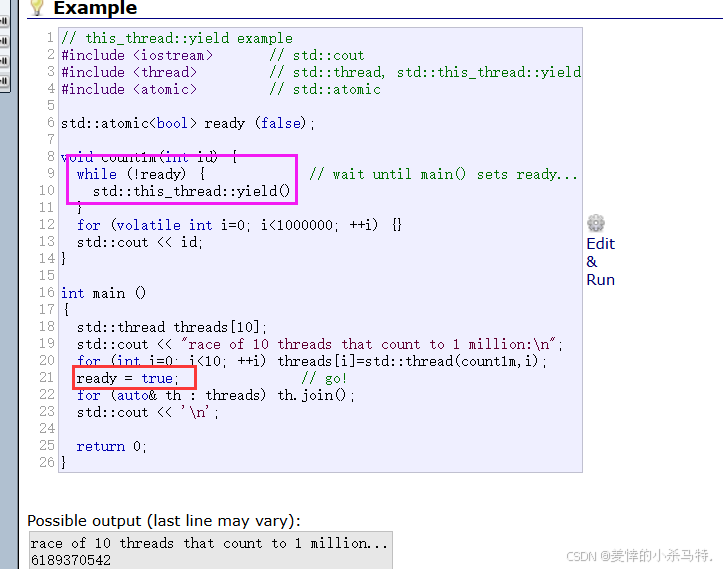
Task: Click 'std::thread threads[10];' line
Action: point(172,327)
